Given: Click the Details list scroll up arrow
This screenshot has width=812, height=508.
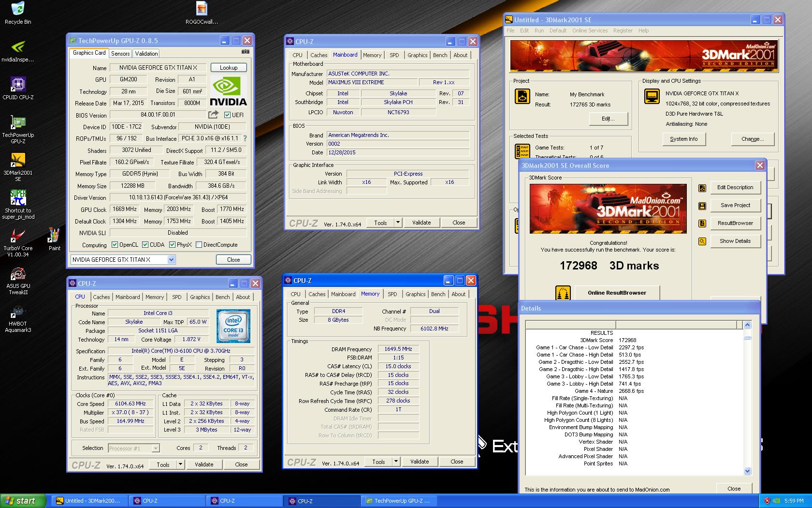Looking at the screenshot, I should 747,325.
